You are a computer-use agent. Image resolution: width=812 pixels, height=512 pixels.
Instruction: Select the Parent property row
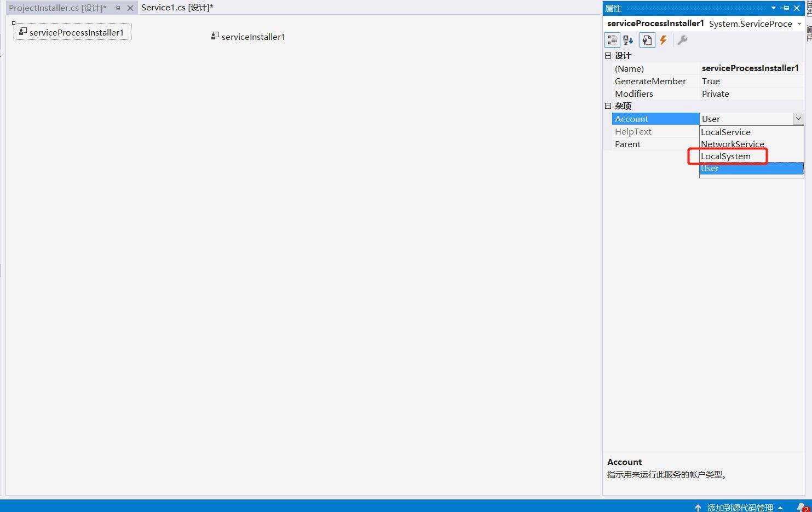point(655,144)
